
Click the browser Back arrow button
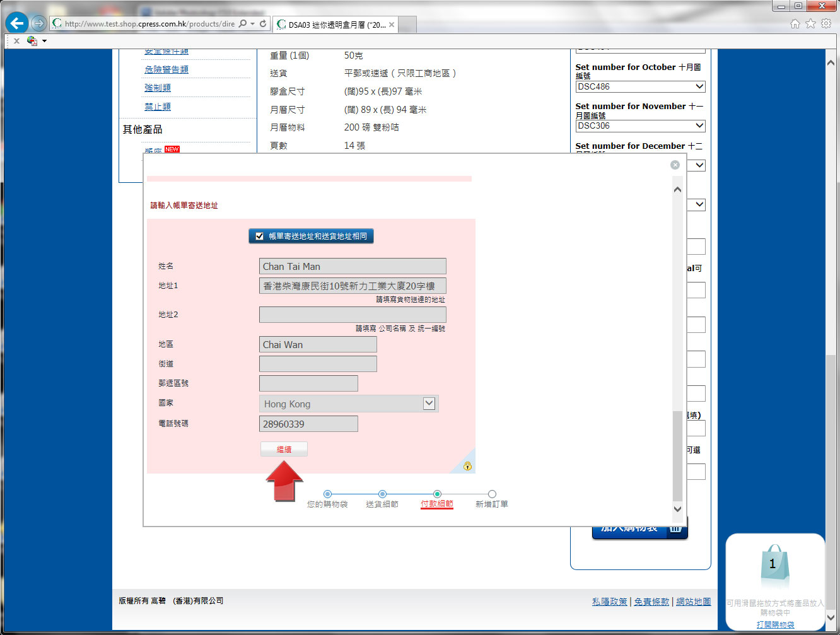(17, 24)
